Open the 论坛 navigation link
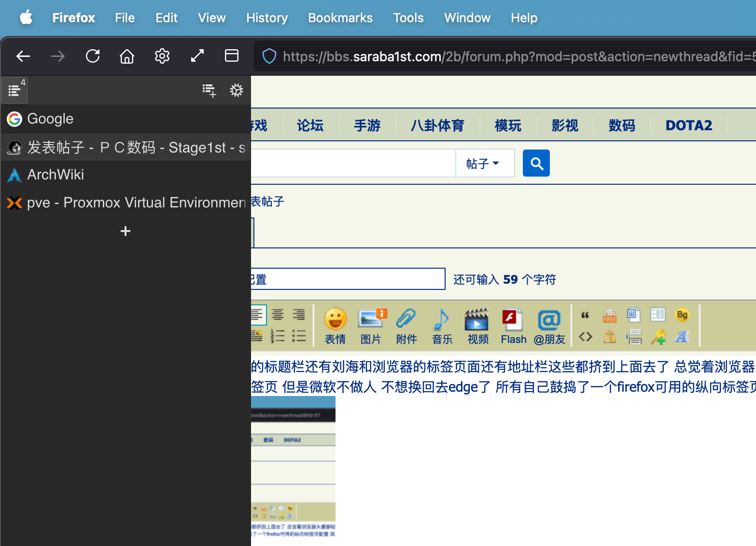The width and height of the screenshot is (756, 546). 310,125
